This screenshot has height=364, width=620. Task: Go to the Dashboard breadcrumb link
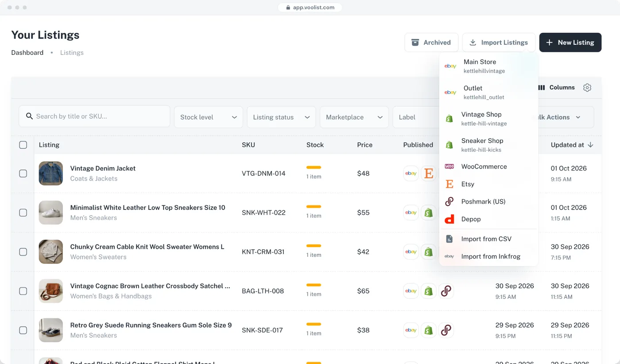pyautogui.click(x=27, y=53)
